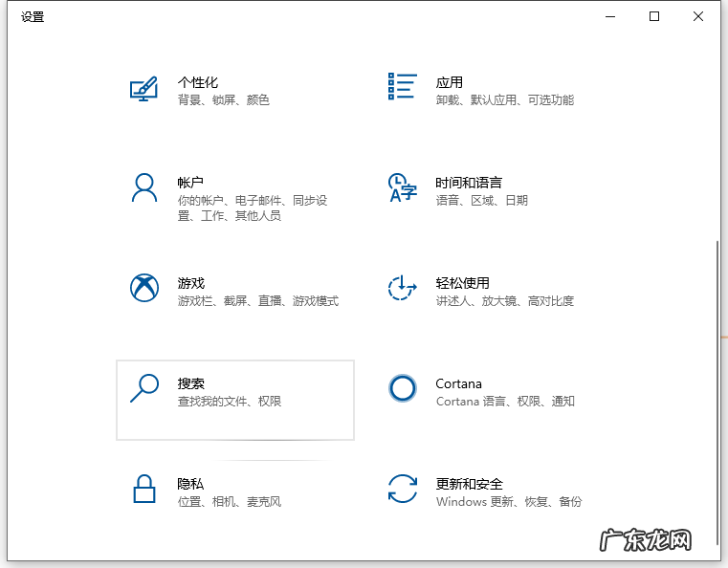Viewport: 728px width, 568px height.
Task: Select the 隐私 padlock icon
Action: pyautogui.click(x=144, y=489)
